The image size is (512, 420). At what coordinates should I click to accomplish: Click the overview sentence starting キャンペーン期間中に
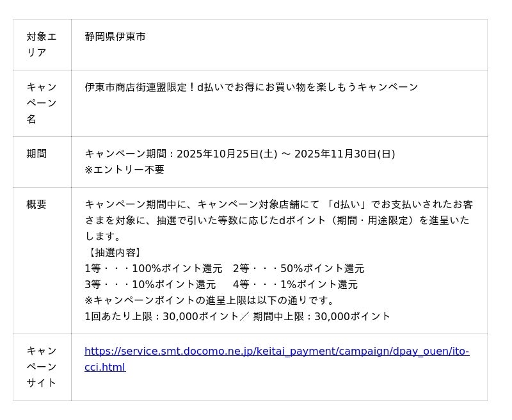coord(278,204)
